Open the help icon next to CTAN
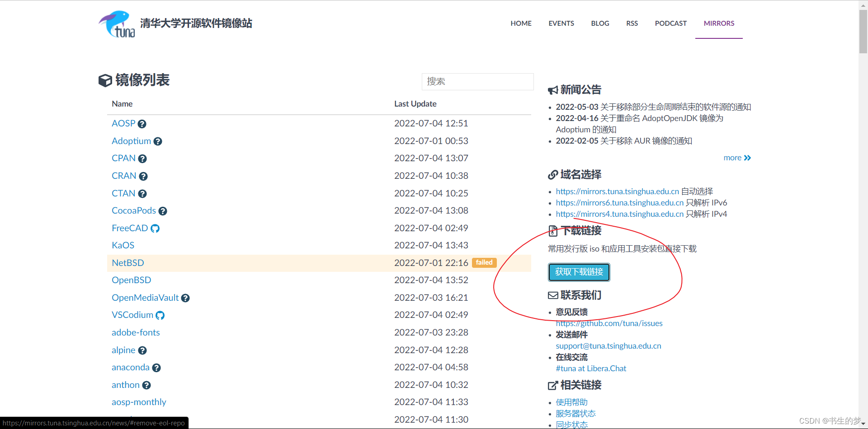Image resolution: width=868 pixels, height=429 pixels. [142, 194]
